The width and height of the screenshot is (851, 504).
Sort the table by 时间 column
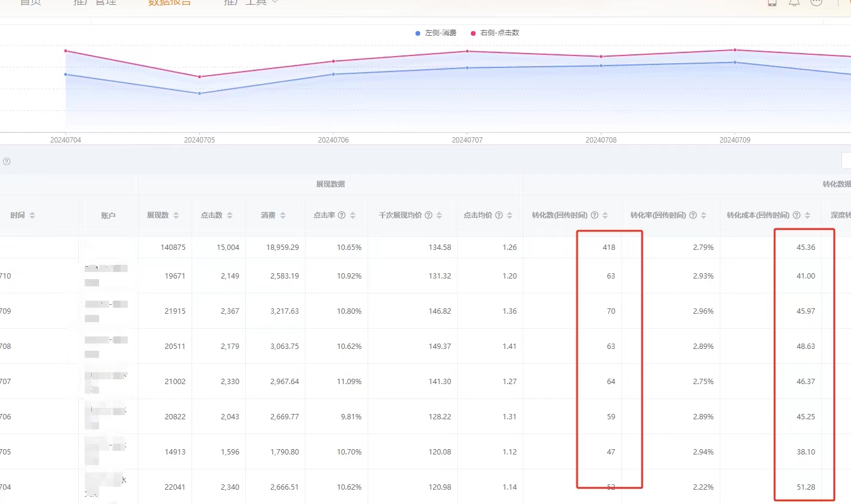click(x=32, y=215)
